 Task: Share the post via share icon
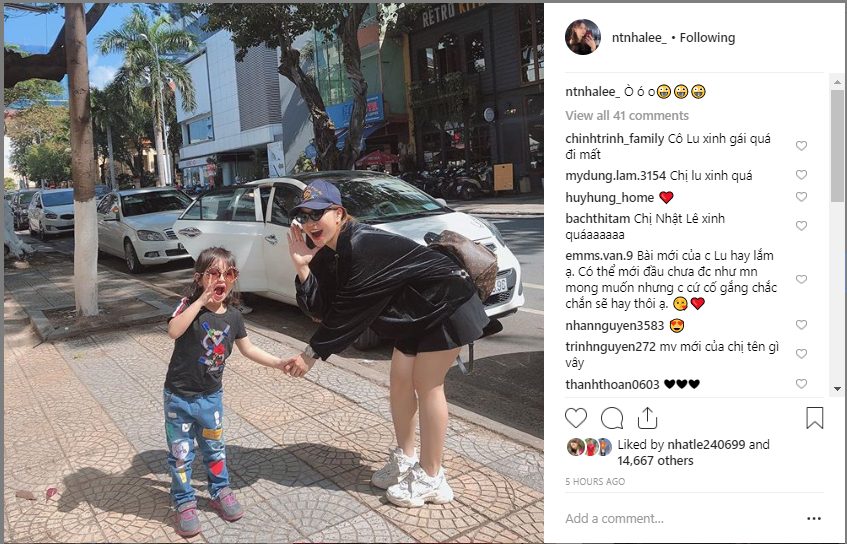[647, 418]
